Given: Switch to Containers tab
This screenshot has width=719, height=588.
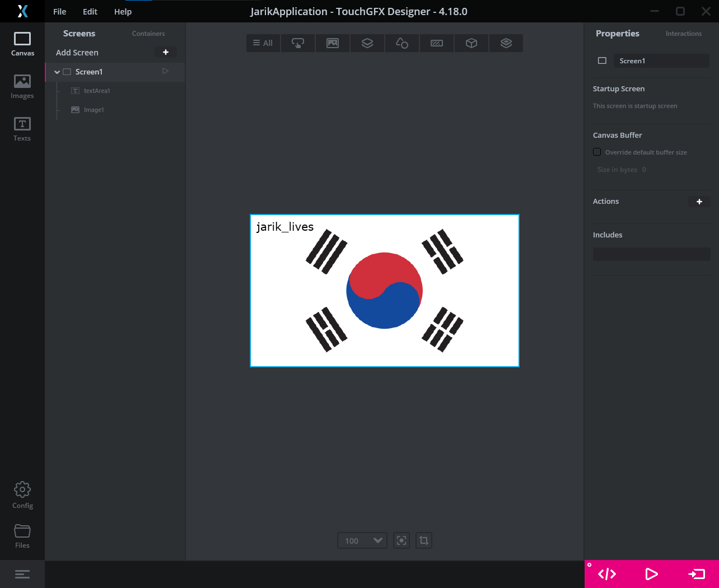Looking at the screenshot, I should 148,34.
